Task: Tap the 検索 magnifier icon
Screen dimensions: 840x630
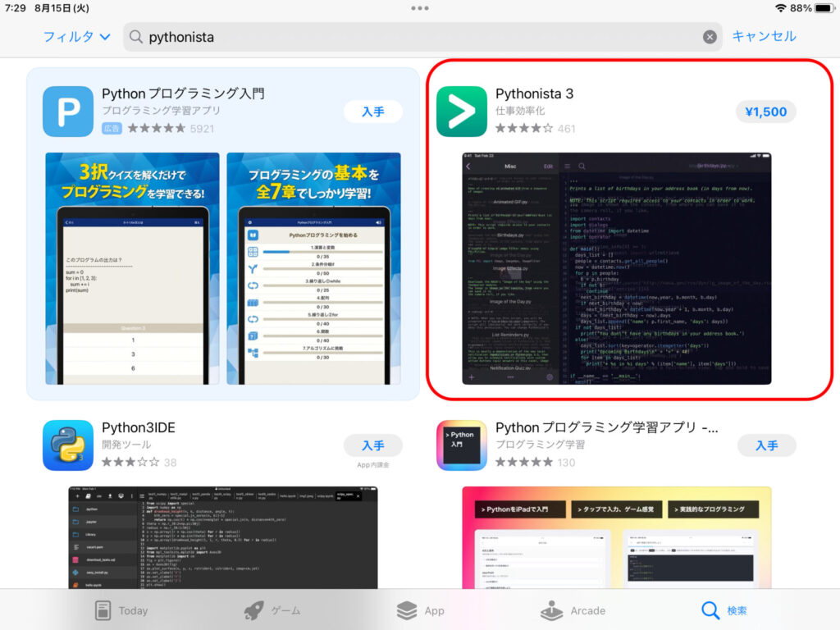Action: (x=710, y=610)
